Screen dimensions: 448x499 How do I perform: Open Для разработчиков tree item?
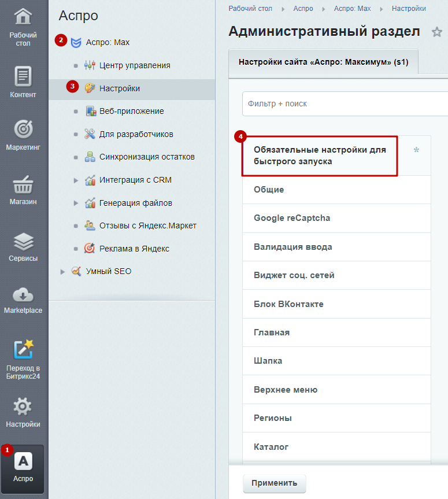[x=136, y=134]
